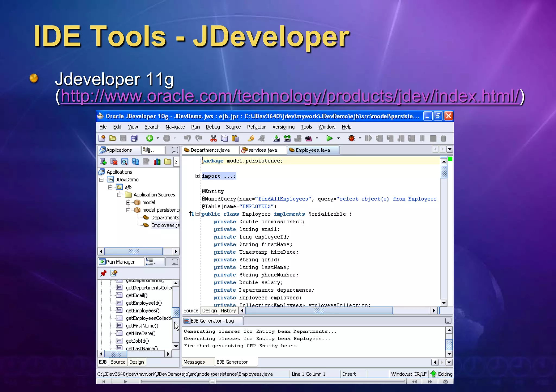
Task: Click the Editing status indicator
Action: coord(442,374)
